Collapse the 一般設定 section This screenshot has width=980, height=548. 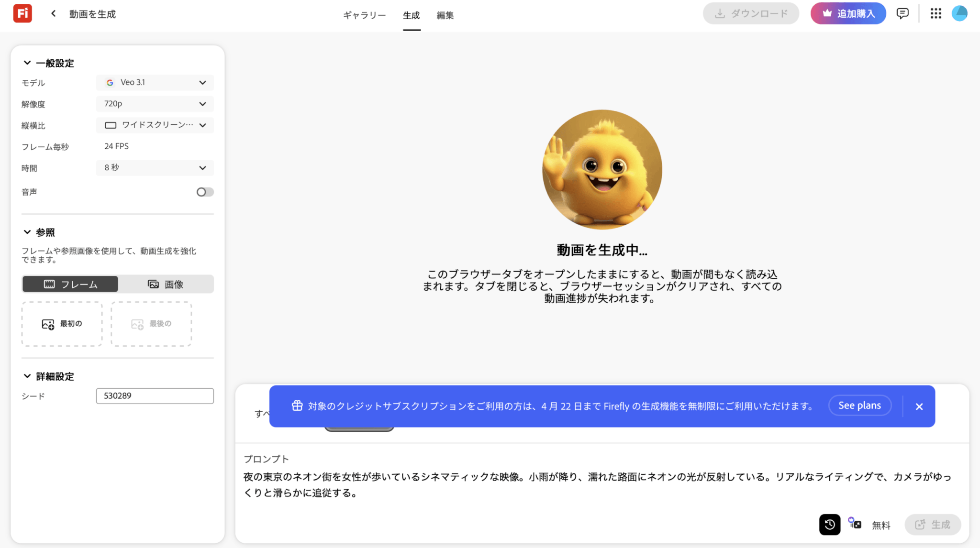click(x=27, y=63)
